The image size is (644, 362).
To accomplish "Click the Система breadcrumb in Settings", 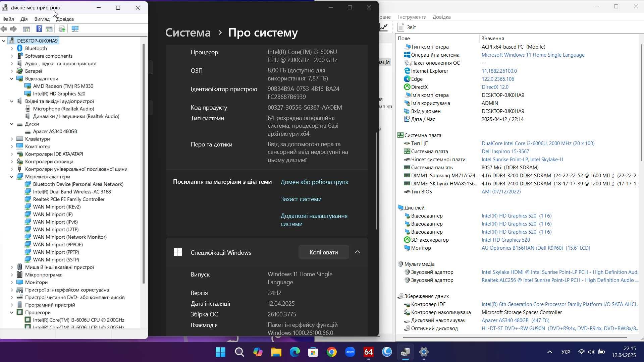I will 188,33.
